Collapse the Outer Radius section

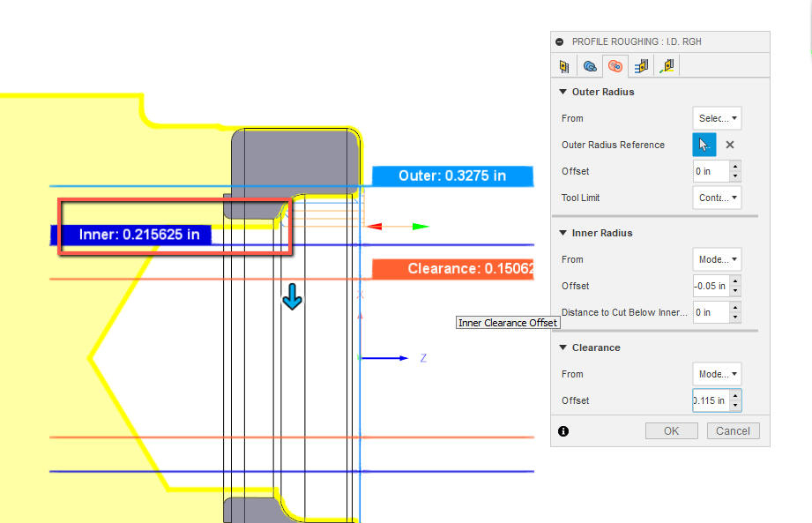tap(562, 92)
